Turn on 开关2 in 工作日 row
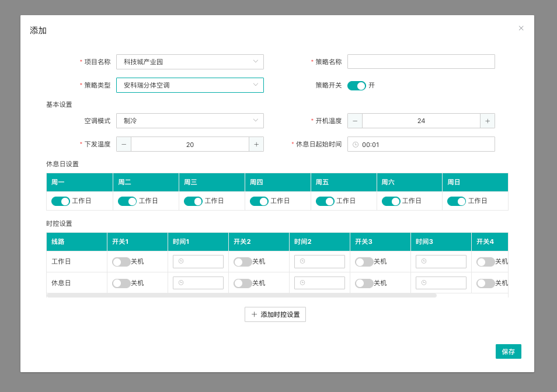557x392 pixels. pos(243,262)
